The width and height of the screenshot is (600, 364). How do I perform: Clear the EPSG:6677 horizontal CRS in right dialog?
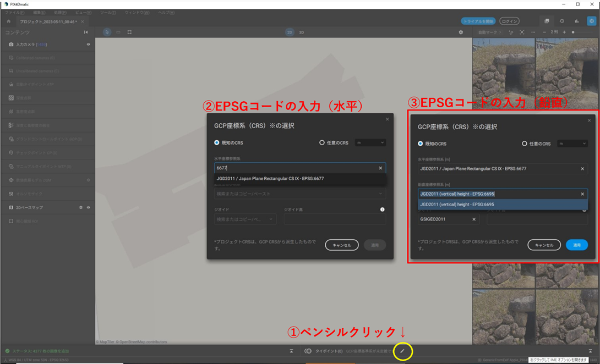point(582,169)
